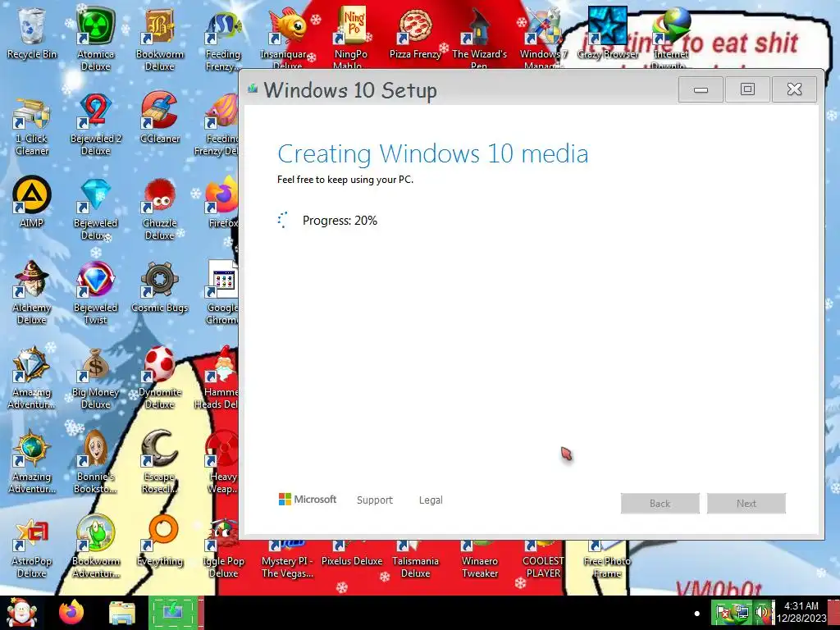Maximize the Windows 10 Setup window
This screenshot has height=630, width=840.
(x=747, y=89)
